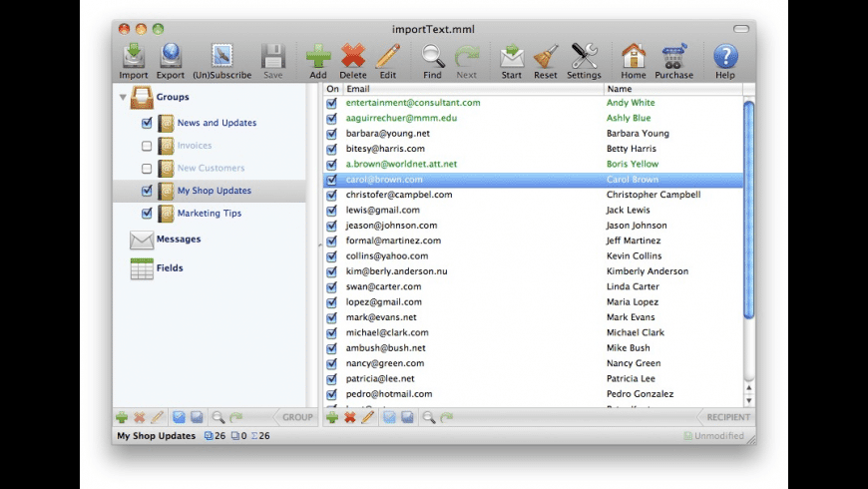Click the red Delete toolbar icon
This screenshot has height=489, width=868.
click(x=353, y=57)
